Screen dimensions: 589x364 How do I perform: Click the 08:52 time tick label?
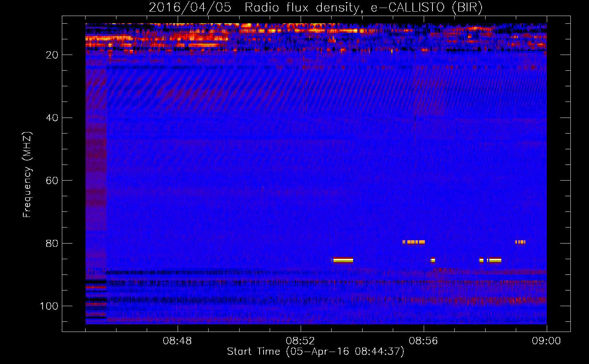tap(300, 341)
